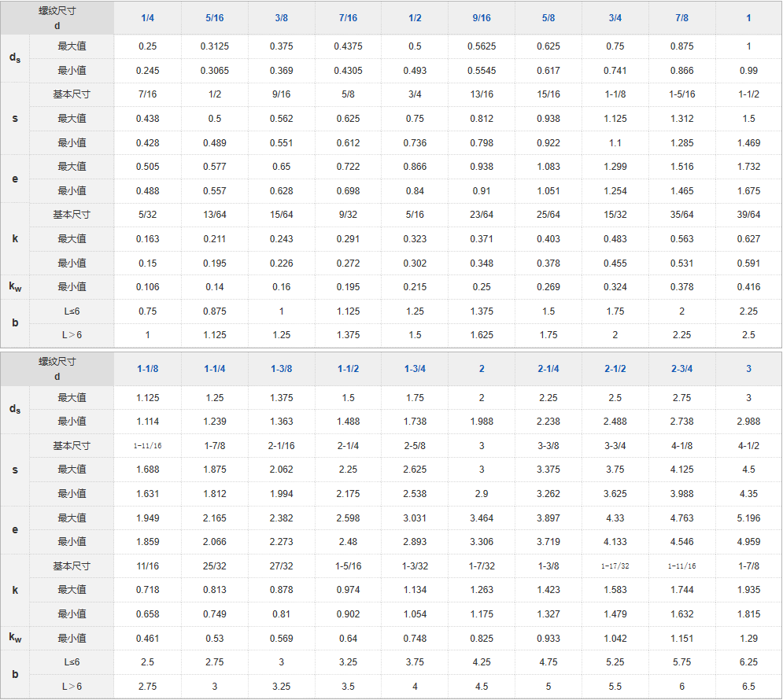This screenshot has width=783, height=700.
Task: Click the 1/4 thread size column header
Action: [x=147, y=18]
